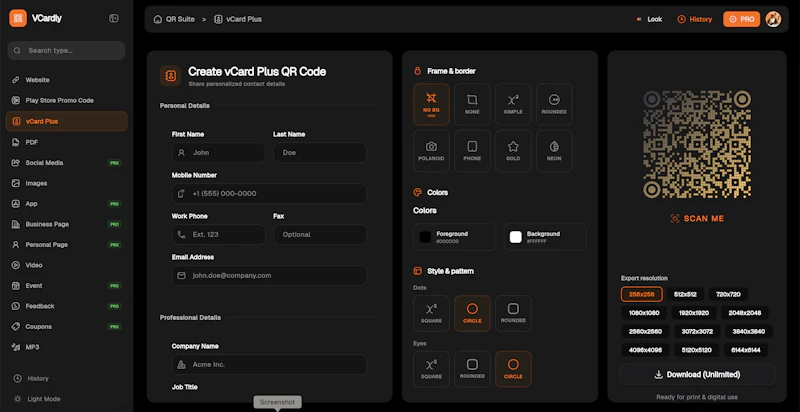Select 512x512 export resolution
Viewport: 800px width, 412px height.
686,294
